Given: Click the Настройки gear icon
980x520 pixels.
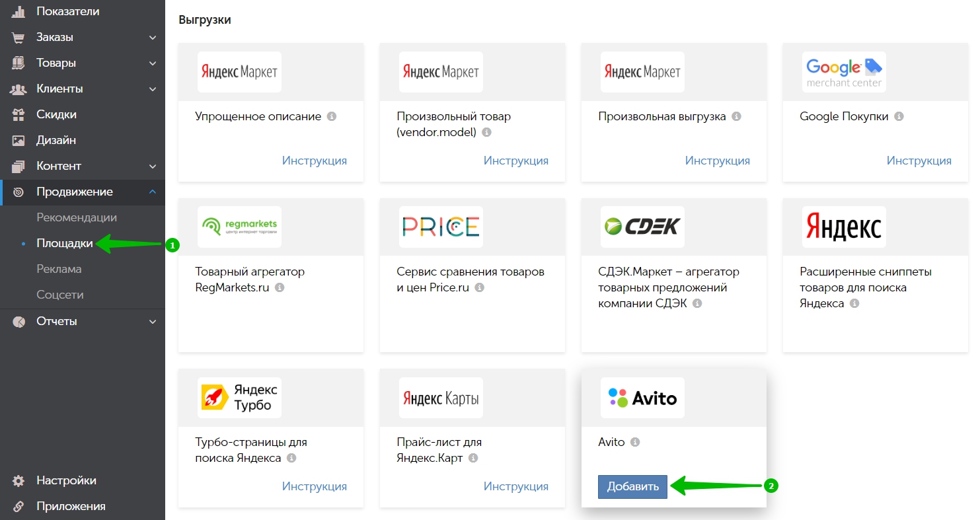Looking at the screenshot, I should (19, 480).
